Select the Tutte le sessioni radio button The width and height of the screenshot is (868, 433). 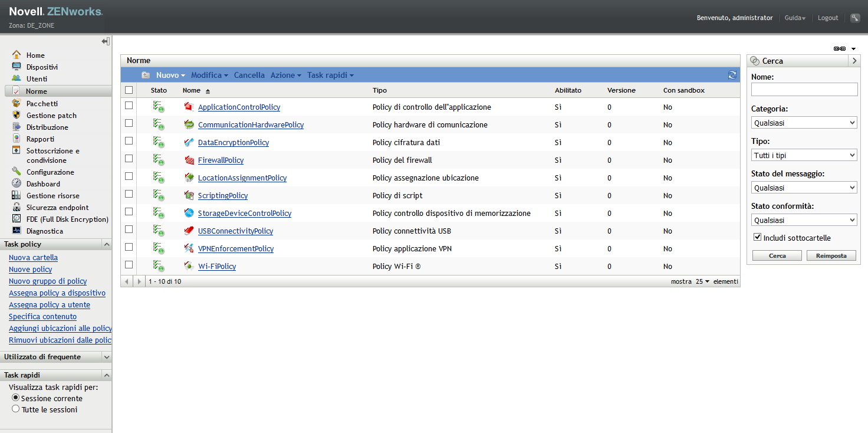click(x=16, y=409)
